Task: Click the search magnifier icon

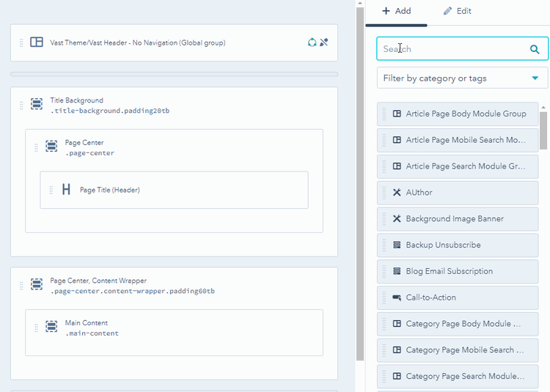Action: coord(535,50)
